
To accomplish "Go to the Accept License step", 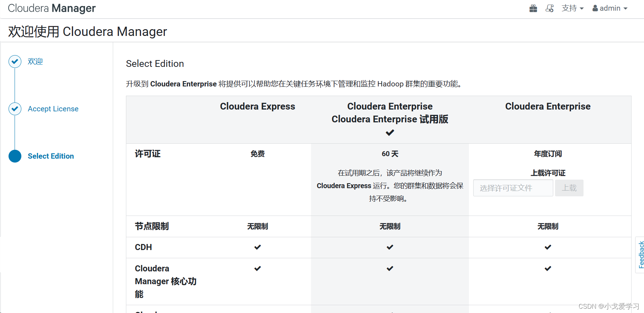I will click(53, 109).
